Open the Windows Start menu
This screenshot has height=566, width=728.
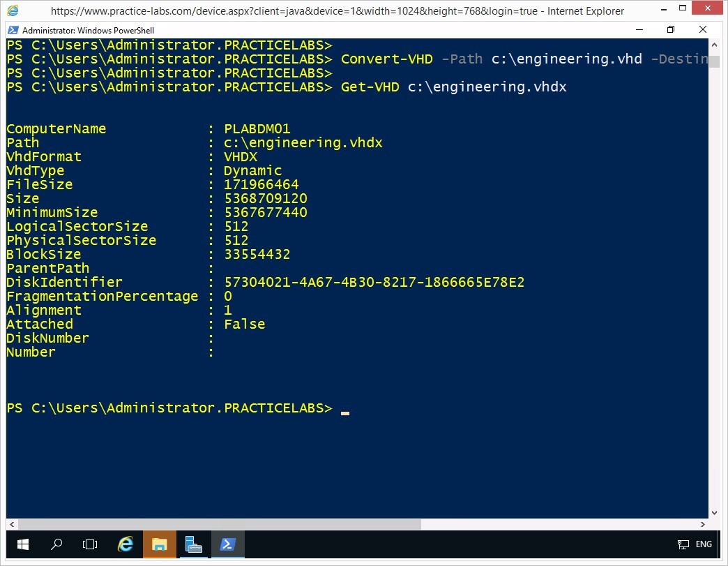[x=22, y=544]
